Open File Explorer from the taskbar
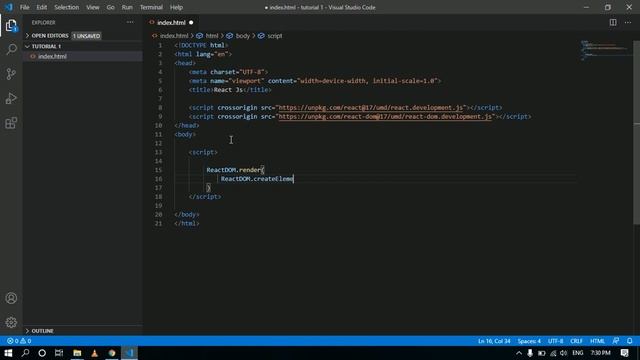Image resolution: width=640 pixels, height=360 pixels. (x=77, y=353)
